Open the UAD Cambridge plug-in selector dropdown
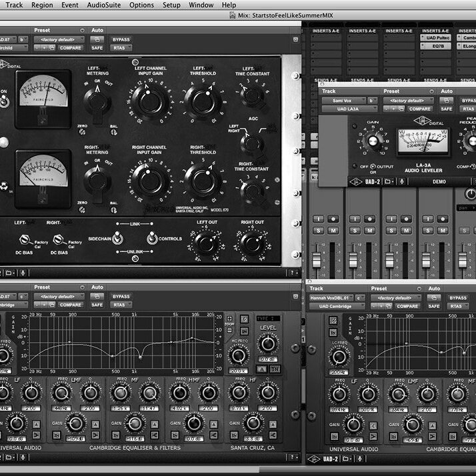 click(x=337, y=306)
